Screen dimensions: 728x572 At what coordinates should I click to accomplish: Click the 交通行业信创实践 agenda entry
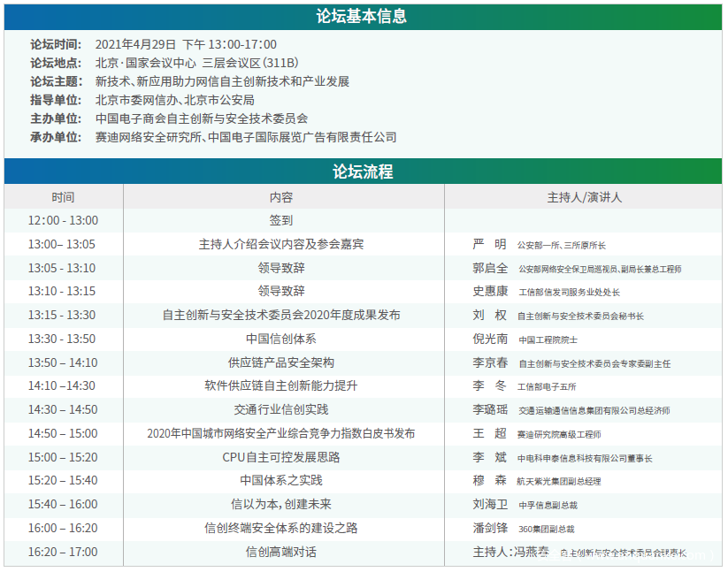click(281, 410)
